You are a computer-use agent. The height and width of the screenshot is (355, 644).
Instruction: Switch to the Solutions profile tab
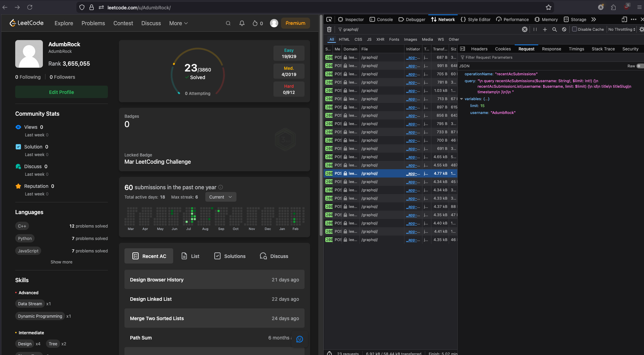tap(230, 256)
